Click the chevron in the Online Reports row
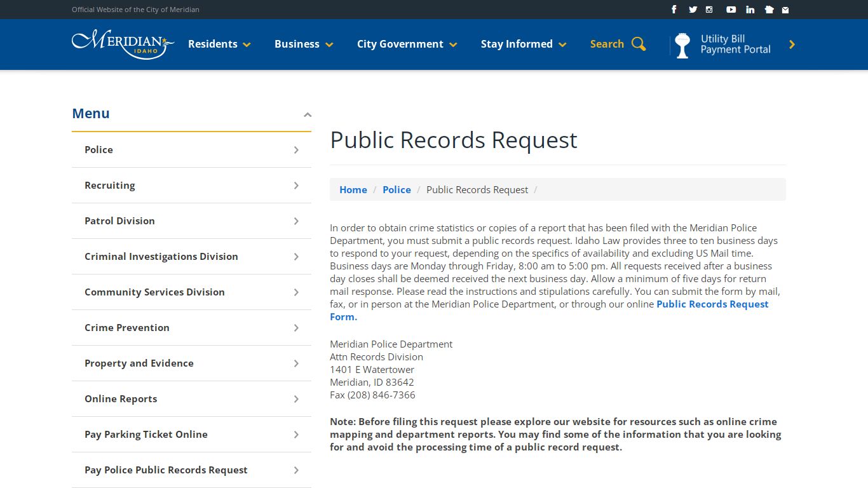This screenshot has height=488, width=868. [x=296, y=399]
